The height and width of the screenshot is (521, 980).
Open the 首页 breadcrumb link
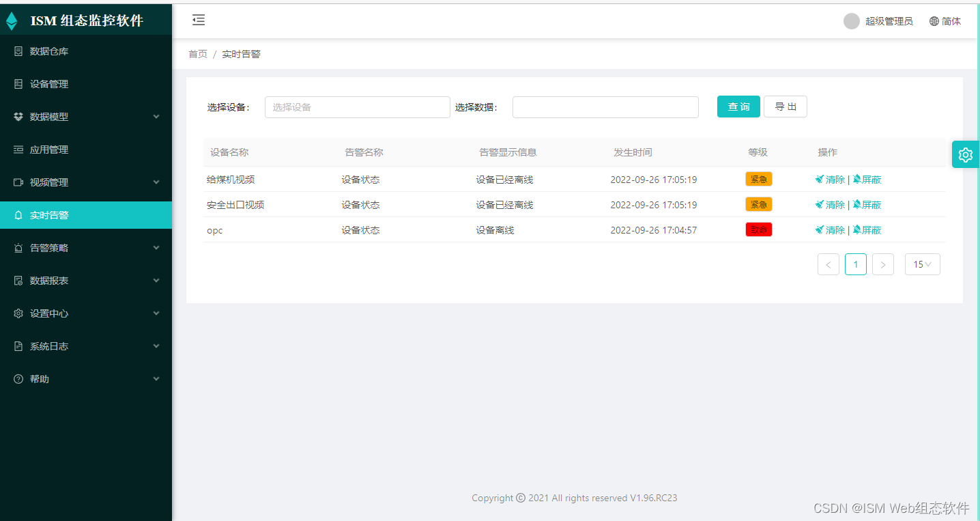point(197,53)
